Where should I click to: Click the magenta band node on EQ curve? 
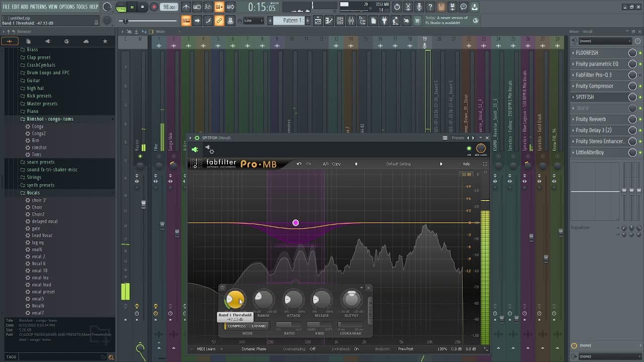[296, 223]
